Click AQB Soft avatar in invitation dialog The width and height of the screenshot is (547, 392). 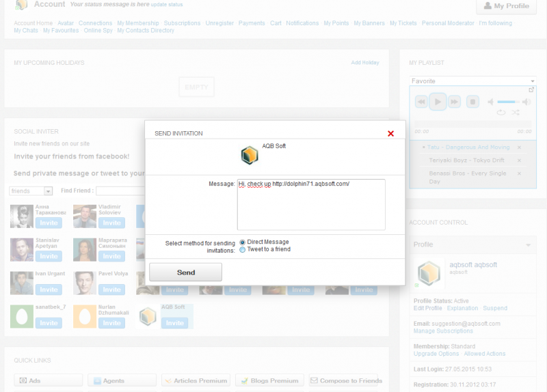click(x=250, y=155)
